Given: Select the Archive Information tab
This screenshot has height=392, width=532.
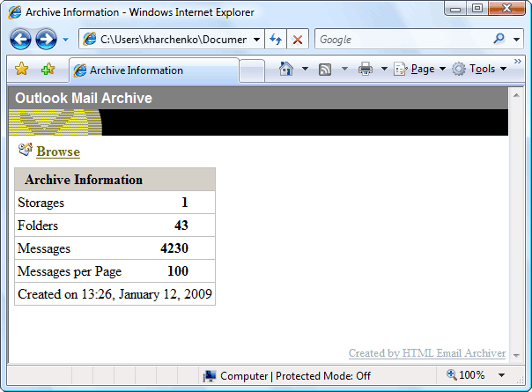Looking at the screenshot, I should tap(154, 70).
